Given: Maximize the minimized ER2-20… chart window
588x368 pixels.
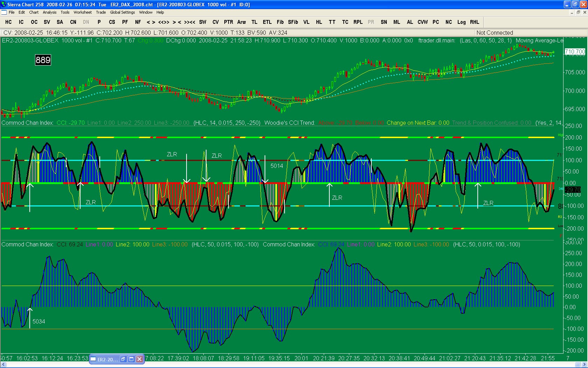Looking at the screenshot, I should [x=131, y=359].
